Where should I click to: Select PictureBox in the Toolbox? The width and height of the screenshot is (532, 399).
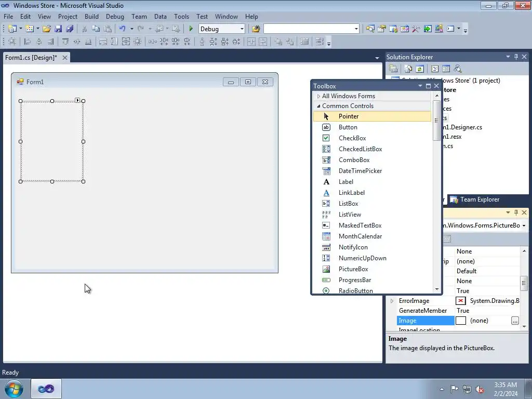pyautogui.click(x=372, y=269)
